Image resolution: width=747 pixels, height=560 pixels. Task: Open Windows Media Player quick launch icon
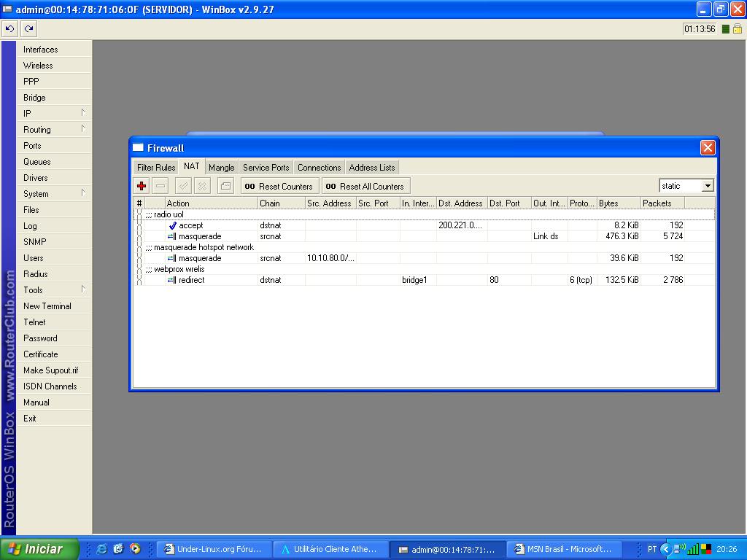(x=135, y=549)
